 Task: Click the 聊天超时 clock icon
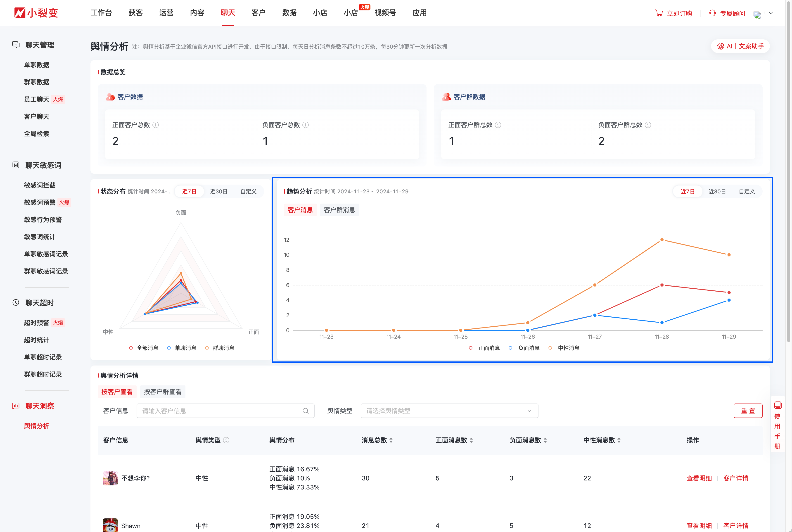[x=16, y=302]
